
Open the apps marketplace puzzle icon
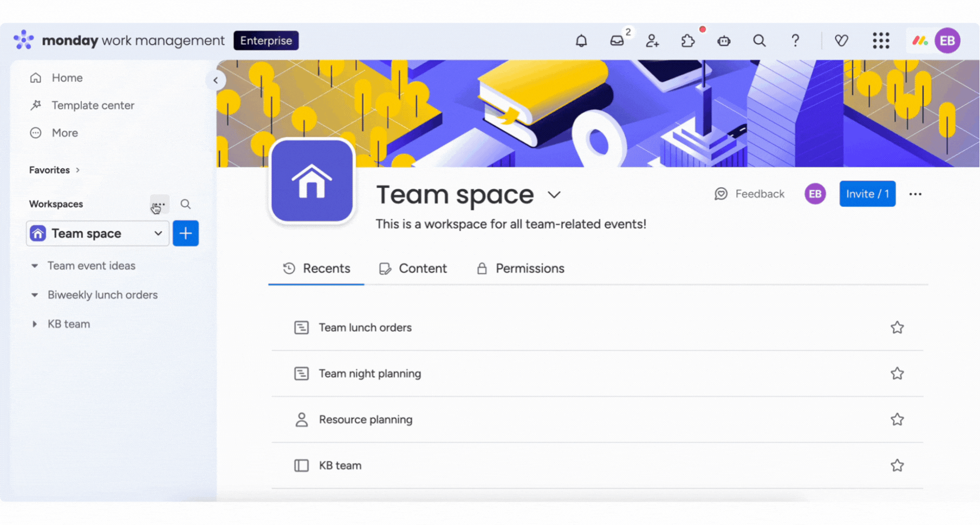688,41
